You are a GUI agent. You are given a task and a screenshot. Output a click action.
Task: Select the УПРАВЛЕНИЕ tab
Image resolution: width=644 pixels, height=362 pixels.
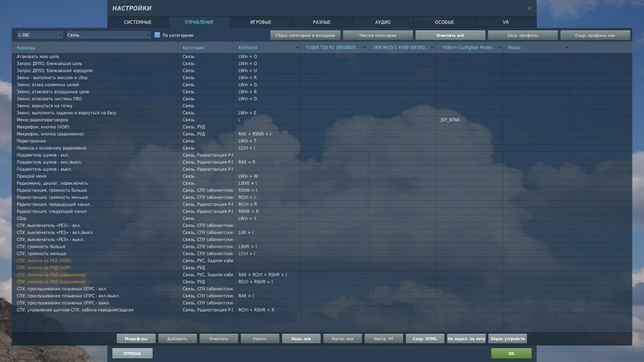coord(199,22)
